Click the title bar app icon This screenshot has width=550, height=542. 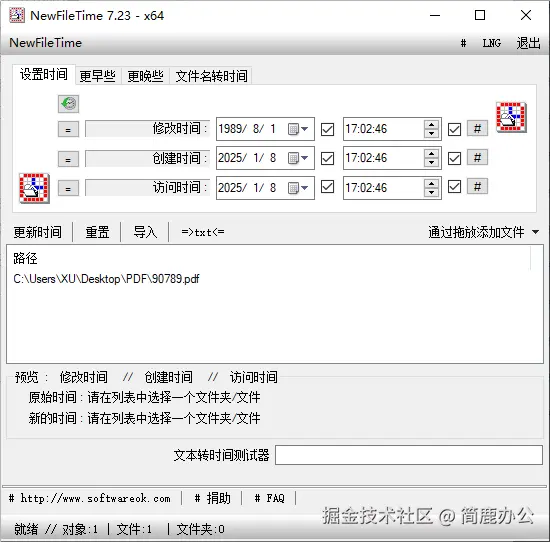point(17,15)
